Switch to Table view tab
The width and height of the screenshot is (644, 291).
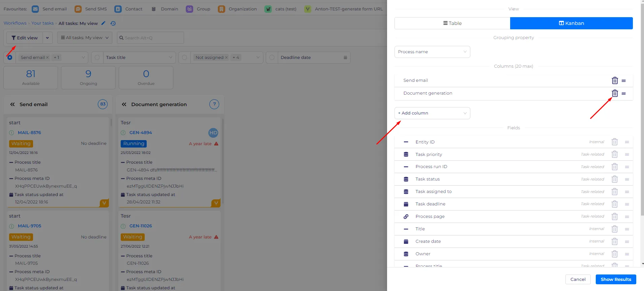pos(452,23)
